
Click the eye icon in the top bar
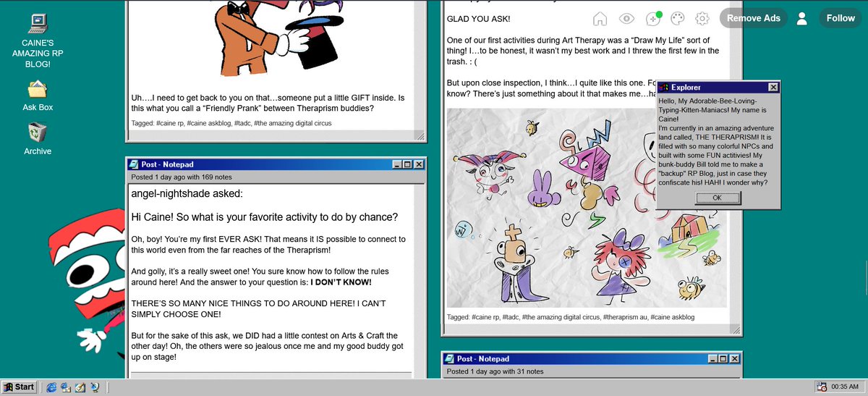(x=627, y=19)
